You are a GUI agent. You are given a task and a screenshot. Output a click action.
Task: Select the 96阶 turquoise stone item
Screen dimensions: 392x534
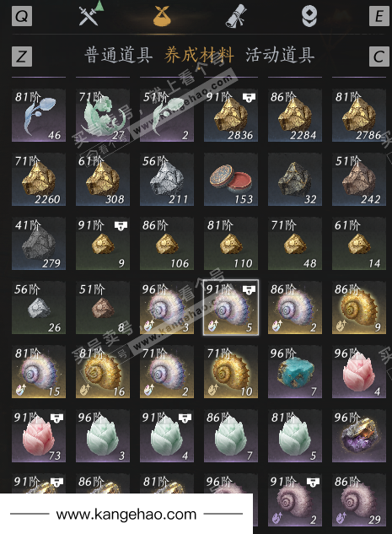tap(295, 372)
